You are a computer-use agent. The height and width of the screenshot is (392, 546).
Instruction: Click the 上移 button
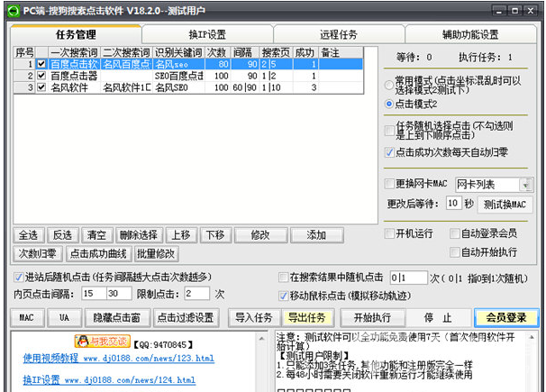click(x=181, y=235)
